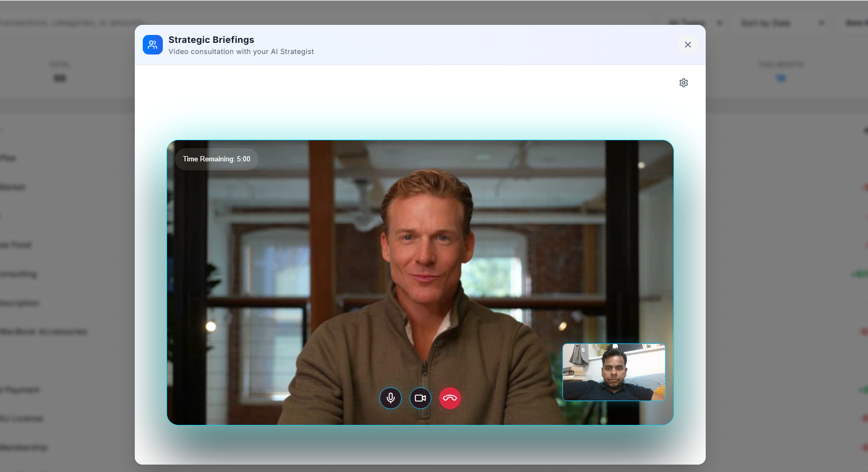Image resolution: width=868 pixels, height=472 pixels.
Task: End the call with the red hang-up button
Action: pyautogui.click(x=450, y=398)
